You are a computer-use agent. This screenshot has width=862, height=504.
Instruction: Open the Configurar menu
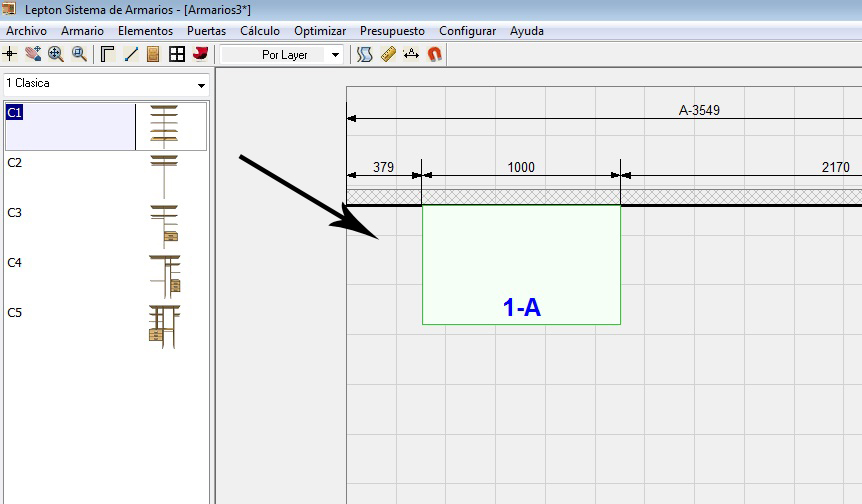(467, 31)
